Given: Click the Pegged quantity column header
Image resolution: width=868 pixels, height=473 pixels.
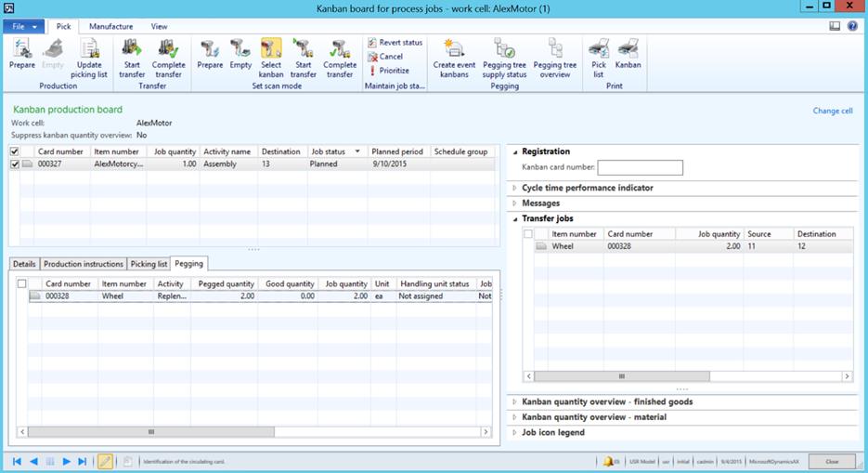Looking at the screenshot, I should point(225,283).
